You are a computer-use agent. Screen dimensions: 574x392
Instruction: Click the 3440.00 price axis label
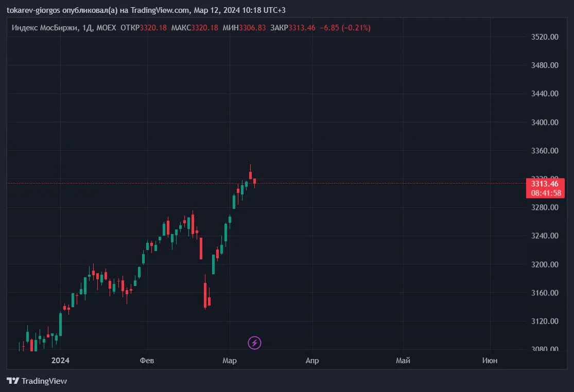545,94
